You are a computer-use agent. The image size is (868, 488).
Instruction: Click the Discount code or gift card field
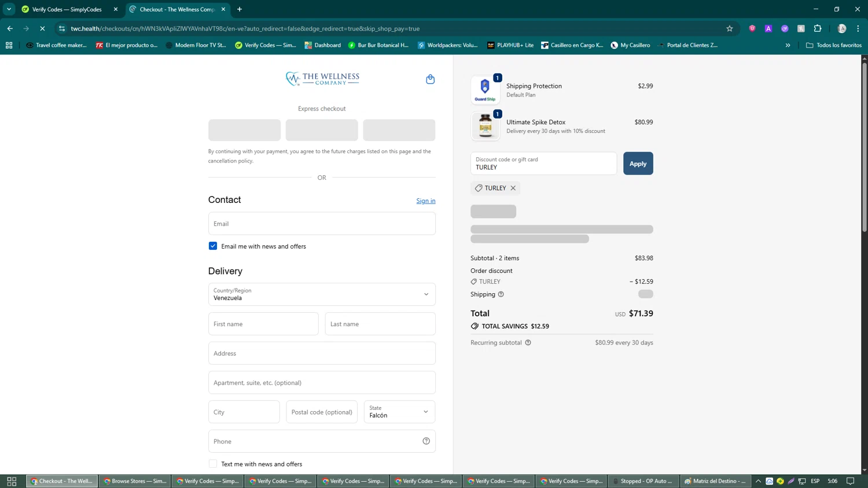pos(543,164)
